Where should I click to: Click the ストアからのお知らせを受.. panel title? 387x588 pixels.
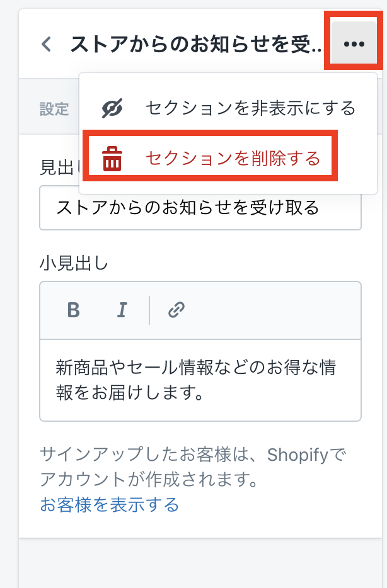196,44
